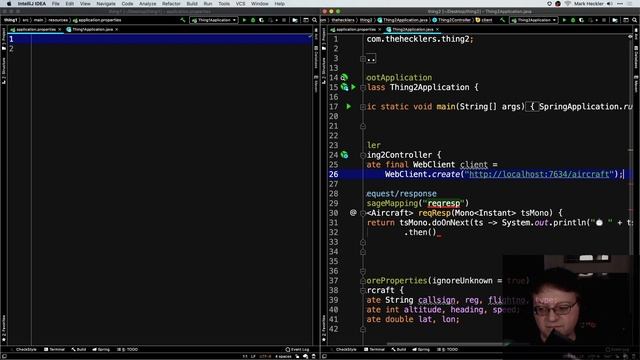Click the volume icon in macOS menu bar
The image size is (640, 360).
[x=610, y=4]
